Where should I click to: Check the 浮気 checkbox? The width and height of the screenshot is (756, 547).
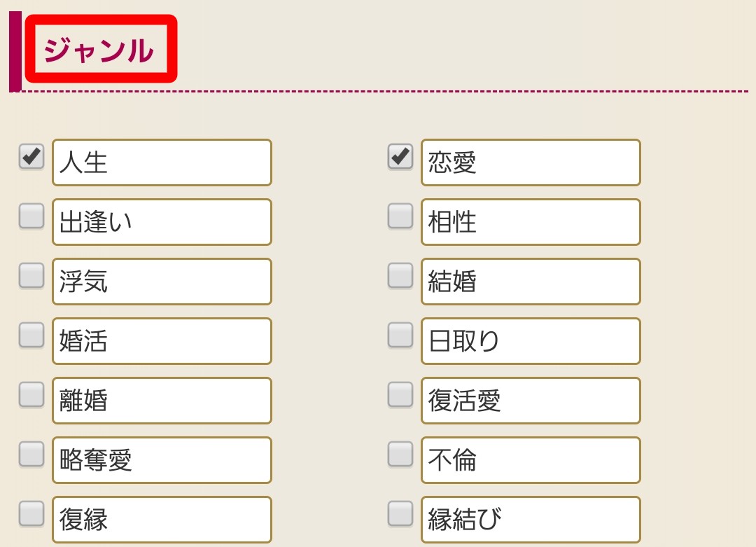tap(31, 276)
